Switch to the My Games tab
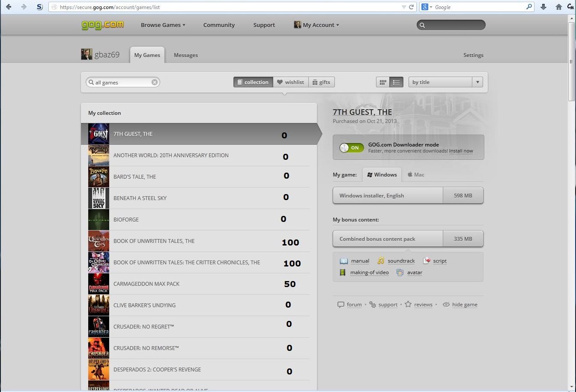 147,55
